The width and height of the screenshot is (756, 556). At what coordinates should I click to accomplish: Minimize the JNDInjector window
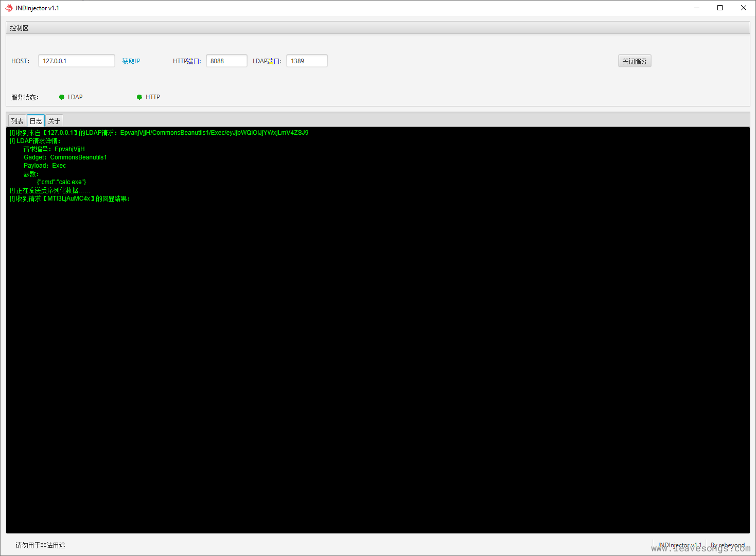697,8
